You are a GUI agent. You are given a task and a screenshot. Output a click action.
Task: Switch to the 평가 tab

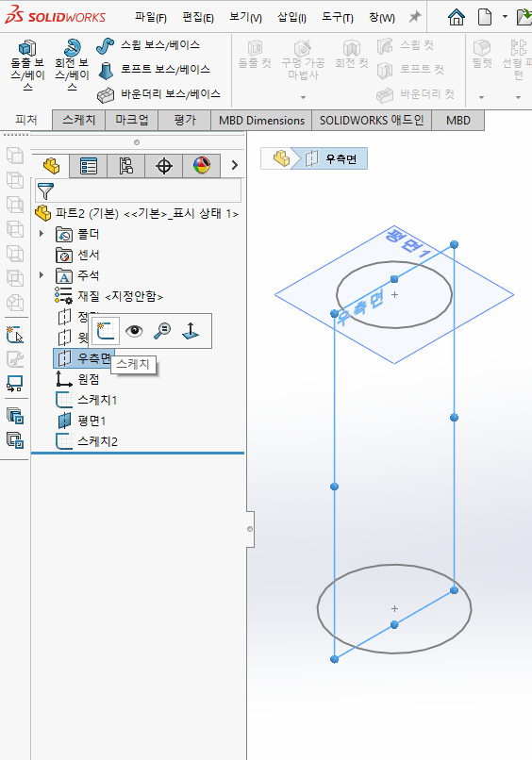185,120
